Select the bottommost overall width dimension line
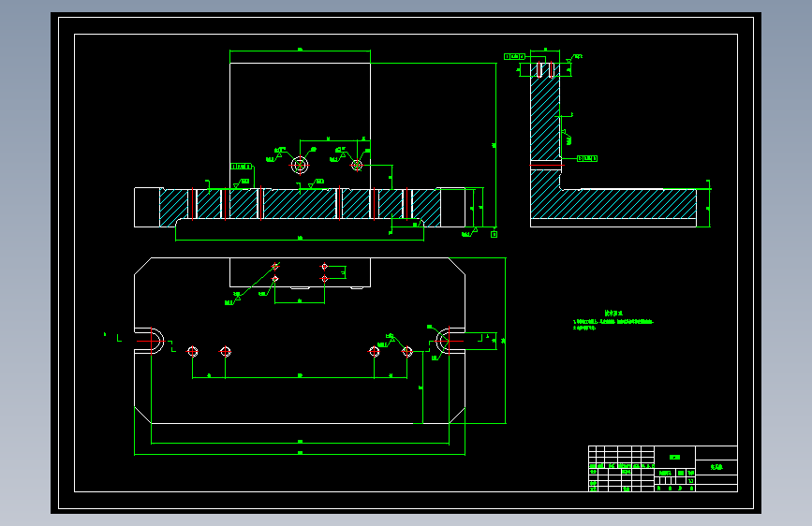This screenshot has height=526, width=812. [x=300, y=454]
